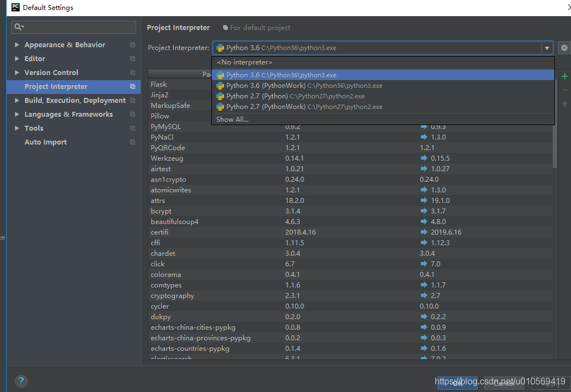Click the settings search input field
This screenshot has height=392, width=571.
click(x=73, y=27)
